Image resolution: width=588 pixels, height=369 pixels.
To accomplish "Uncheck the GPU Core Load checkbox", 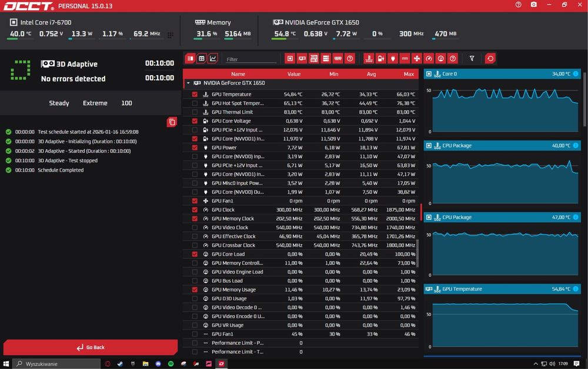I will [195, 254].
